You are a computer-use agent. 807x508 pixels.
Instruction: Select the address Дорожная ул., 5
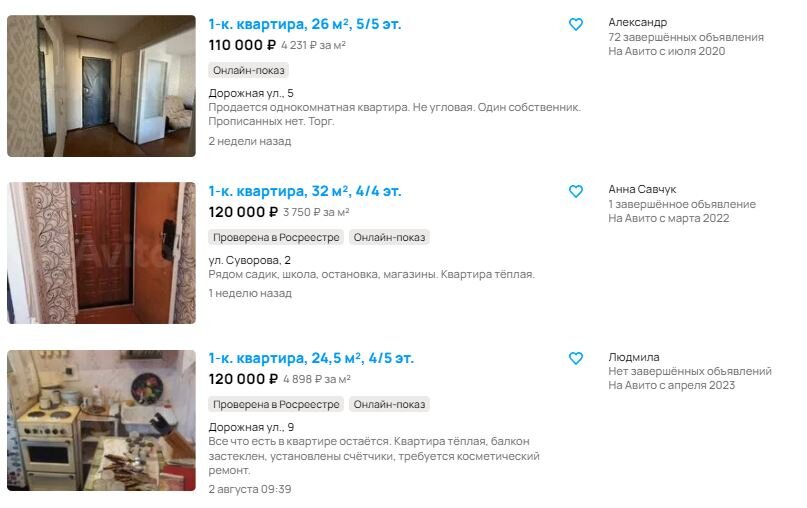coord(251,93)
